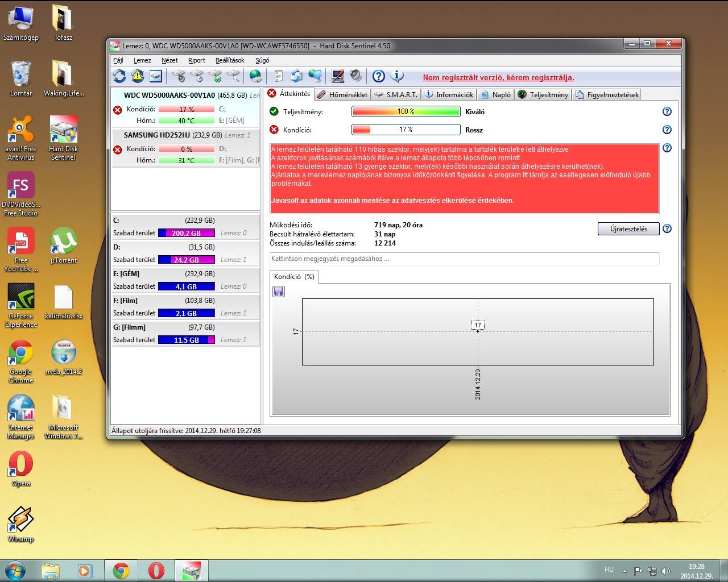Click the notepad report toolbar icon
Image resolution: width=728 pixels, height=582 pixels.
(279, 76)
